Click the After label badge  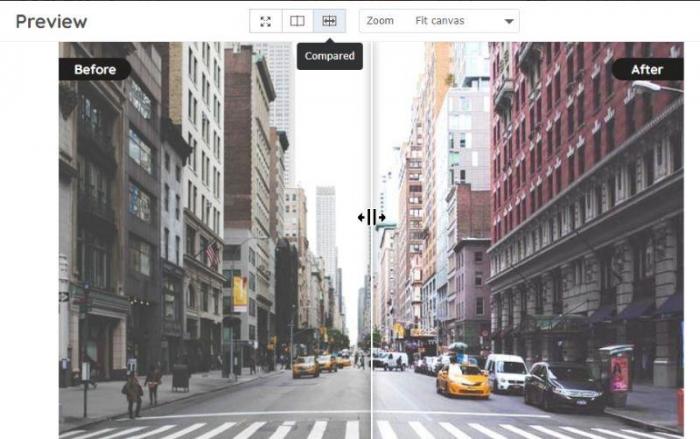(647, 69)
